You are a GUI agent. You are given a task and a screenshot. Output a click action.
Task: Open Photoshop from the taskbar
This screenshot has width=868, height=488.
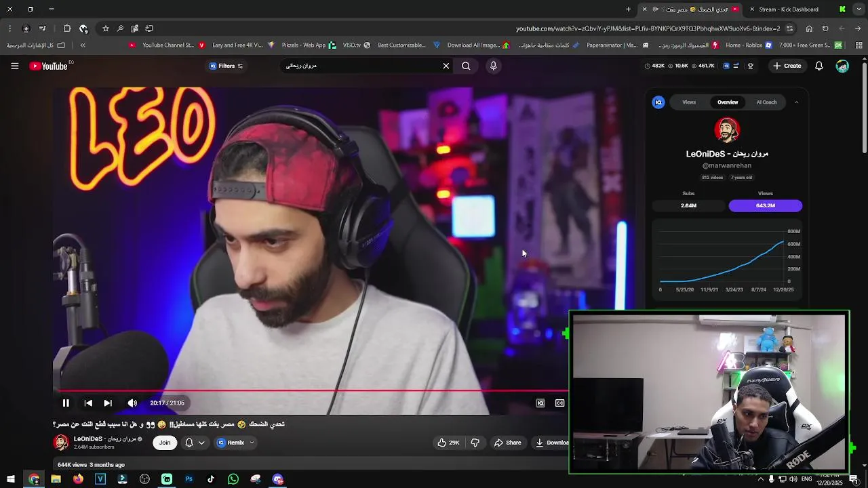click(189, 479)
